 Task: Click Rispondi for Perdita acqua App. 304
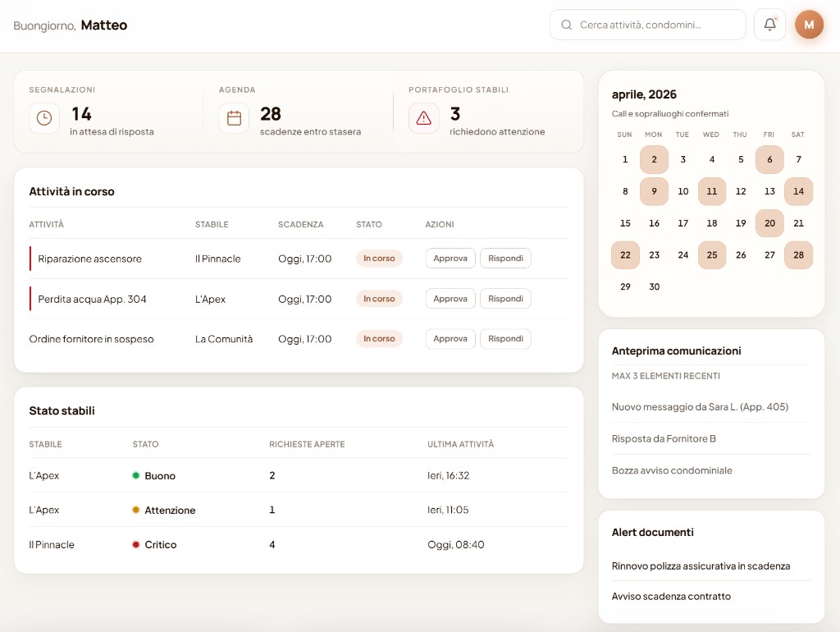pos(505,299)
